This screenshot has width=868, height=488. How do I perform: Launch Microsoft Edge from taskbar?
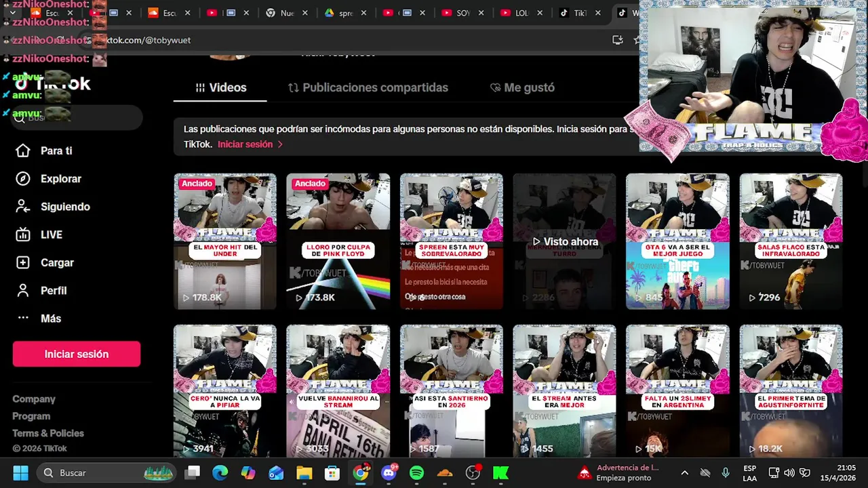pos(220,472)
